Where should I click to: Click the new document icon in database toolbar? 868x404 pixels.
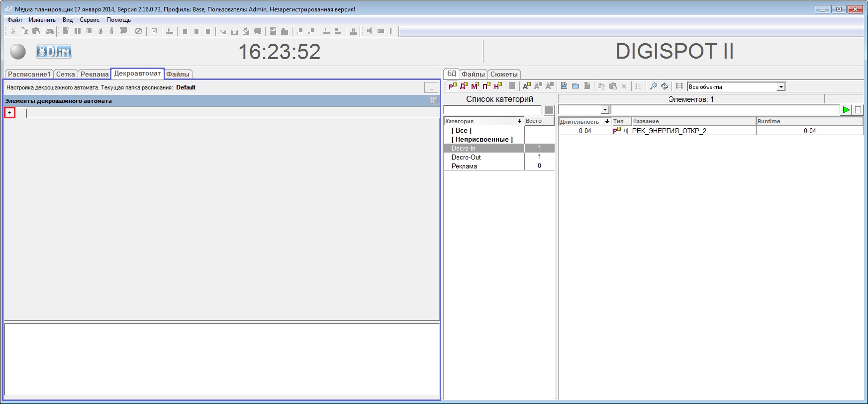pos(564,86)
